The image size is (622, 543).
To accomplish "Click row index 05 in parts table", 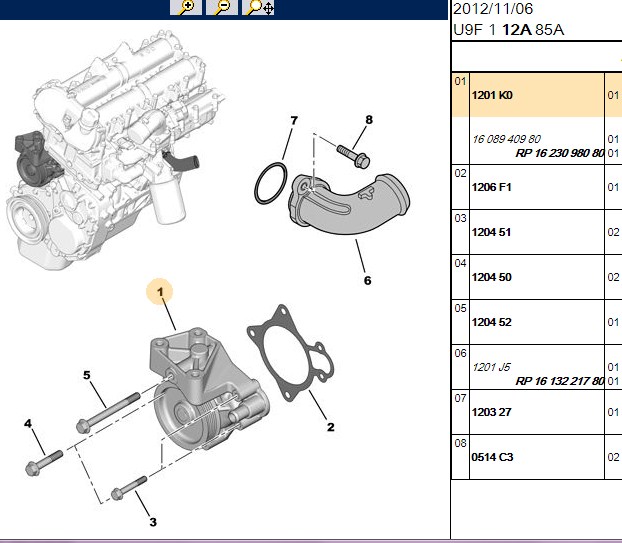I will (x=460, y=308).
